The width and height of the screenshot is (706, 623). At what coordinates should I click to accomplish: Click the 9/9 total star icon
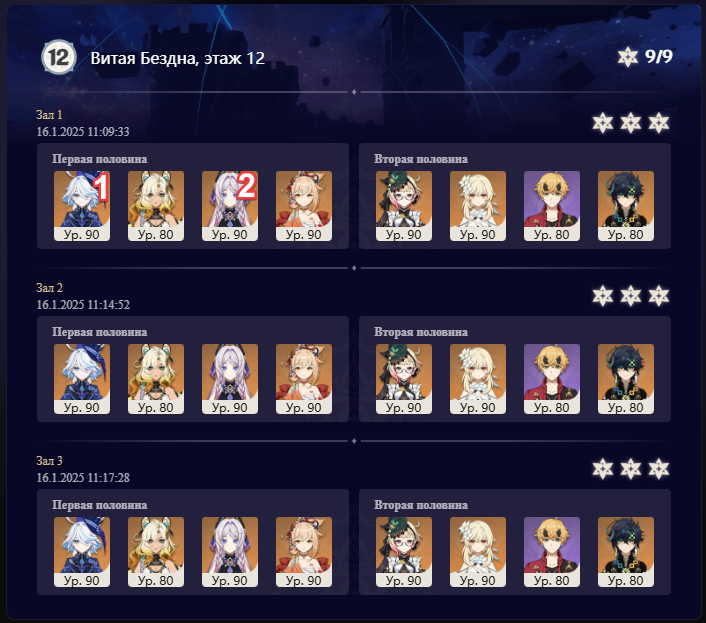pos(628,57)
